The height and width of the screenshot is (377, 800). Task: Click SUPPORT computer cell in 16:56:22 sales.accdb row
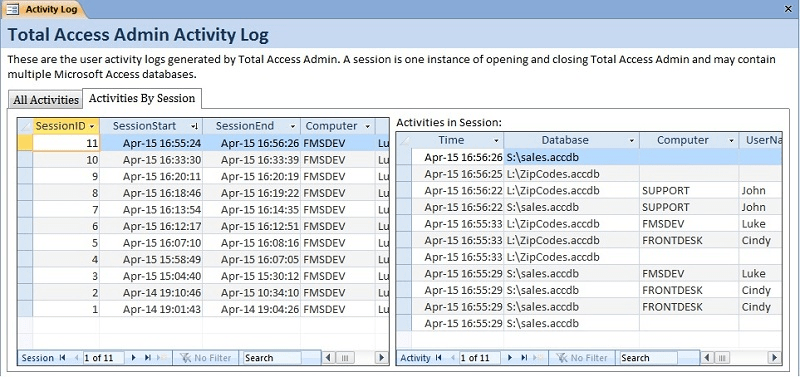[689, 207]
